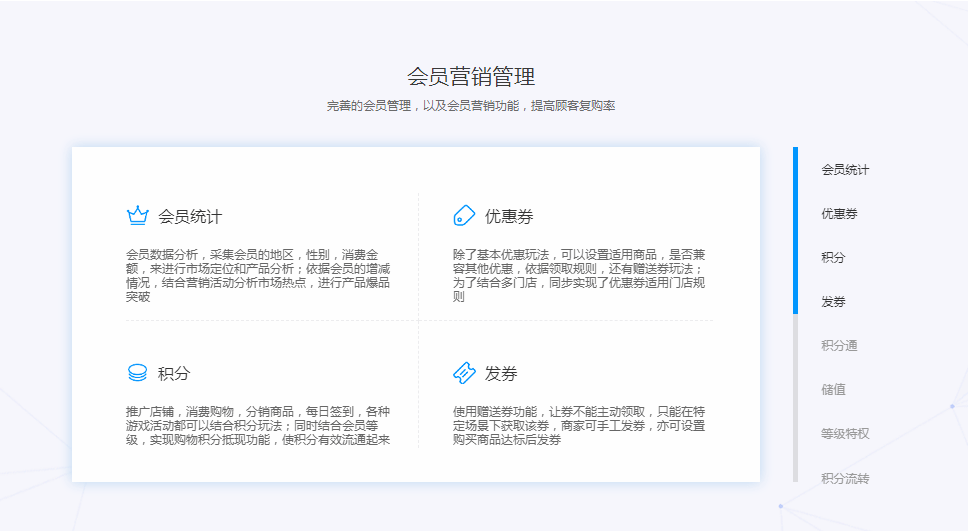
Task: Switch to 积分 in the right sidebar
Action: pyautogui.click(x=833, y=258)
